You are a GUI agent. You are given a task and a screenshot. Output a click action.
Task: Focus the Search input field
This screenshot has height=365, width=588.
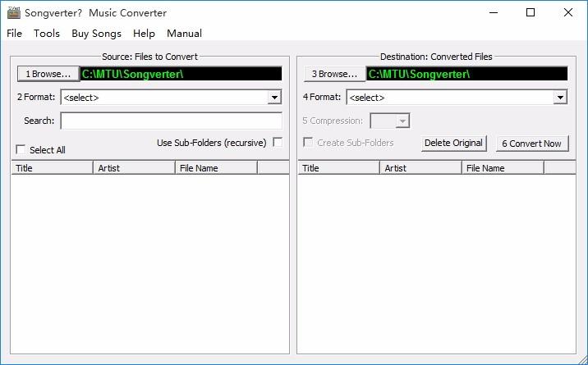coord(172,121)
